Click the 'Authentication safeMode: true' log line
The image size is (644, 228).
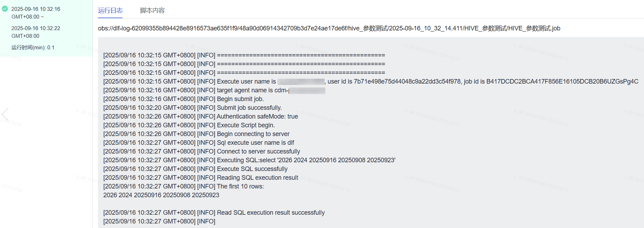point(257,116)
